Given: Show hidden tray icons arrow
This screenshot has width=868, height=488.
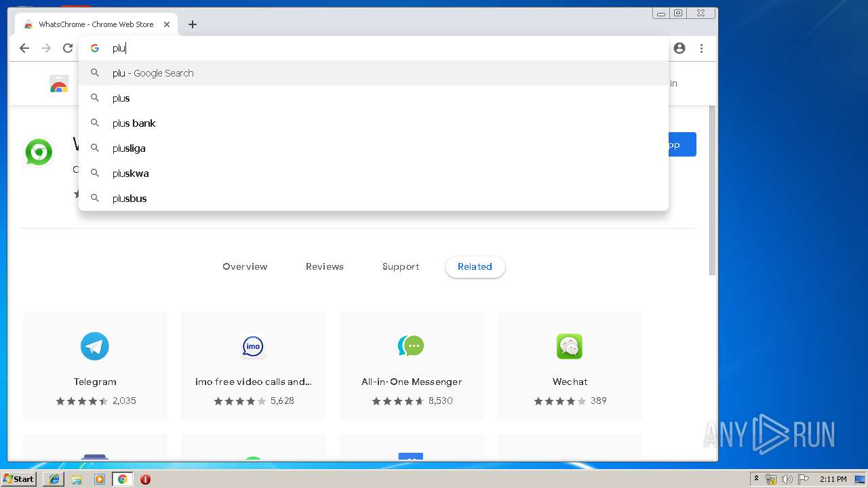Looking at the screenshot, I should click(x=756, y=479).
